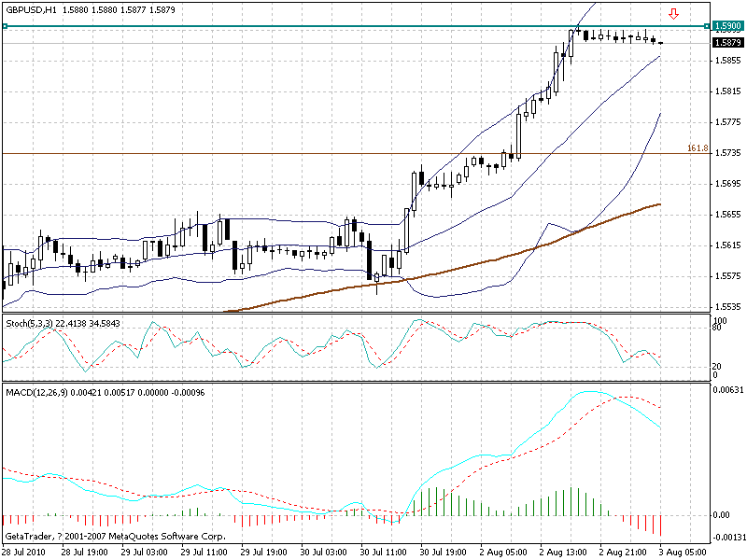Click the 28 Jul 2010 date label

[25, 553]
